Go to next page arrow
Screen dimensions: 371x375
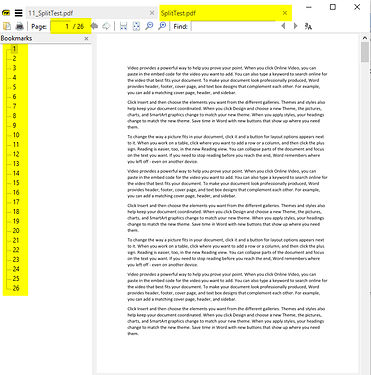tap(106, 26)
